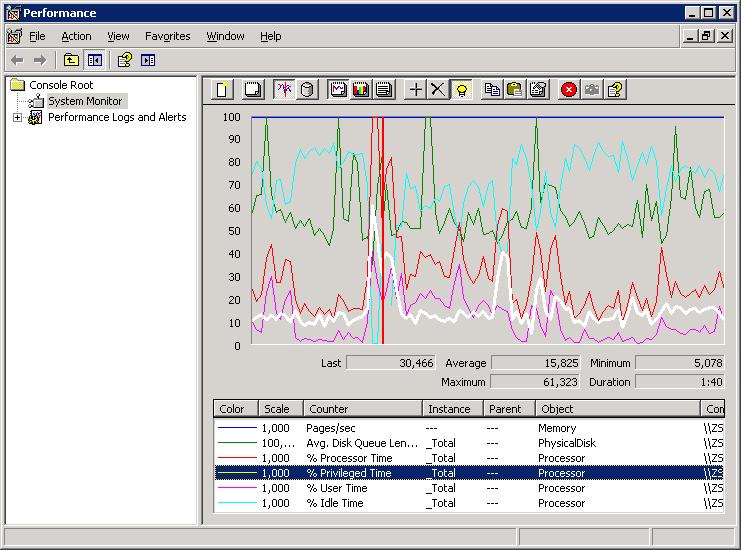Select the % Idle Time counter row

pos(335,503)
